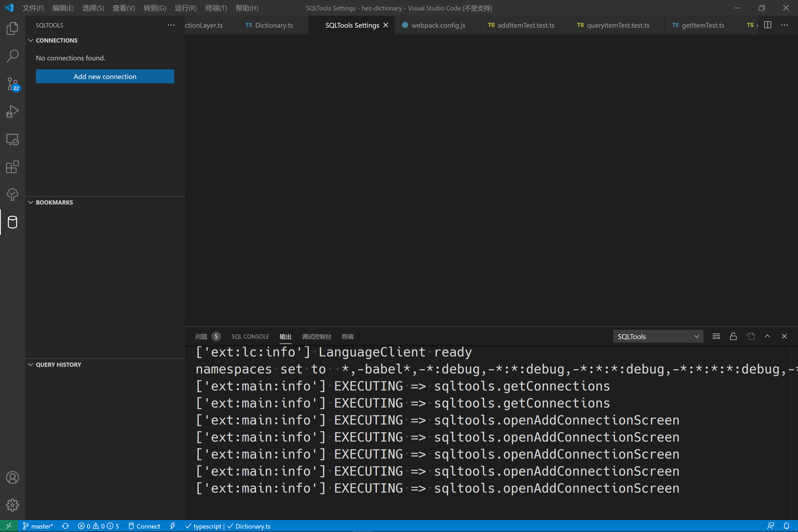Maximize the bottom panel size

[x=767, y=336]
